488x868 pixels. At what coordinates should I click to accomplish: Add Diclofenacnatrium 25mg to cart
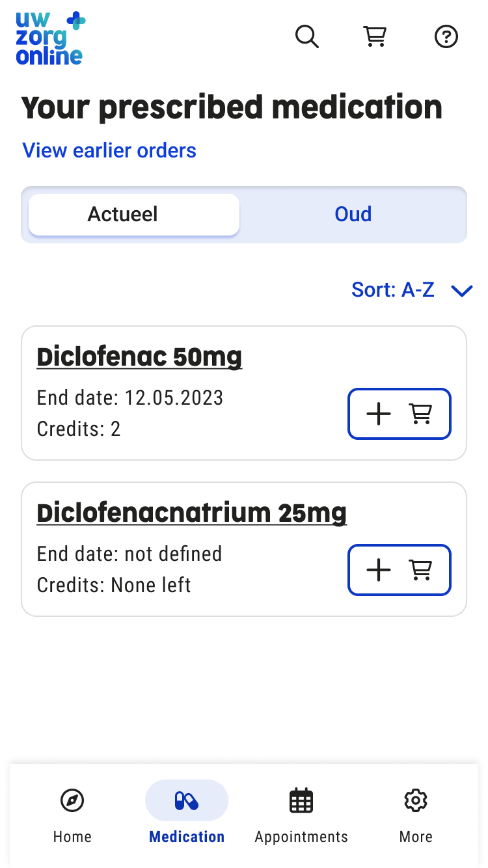coord(399,570)
